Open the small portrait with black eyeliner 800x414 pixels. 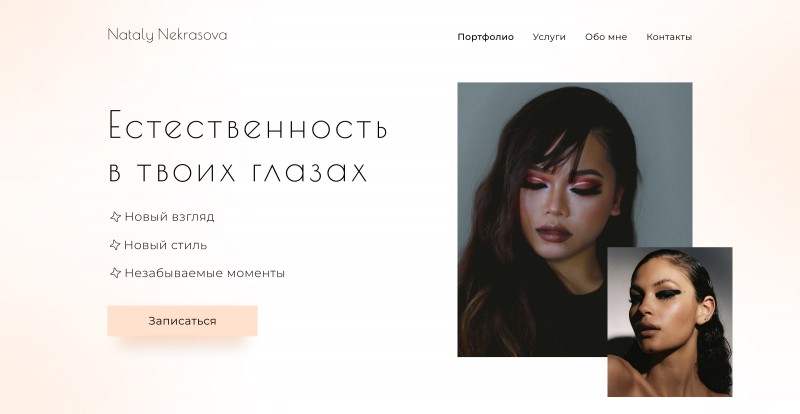[670, 322]
